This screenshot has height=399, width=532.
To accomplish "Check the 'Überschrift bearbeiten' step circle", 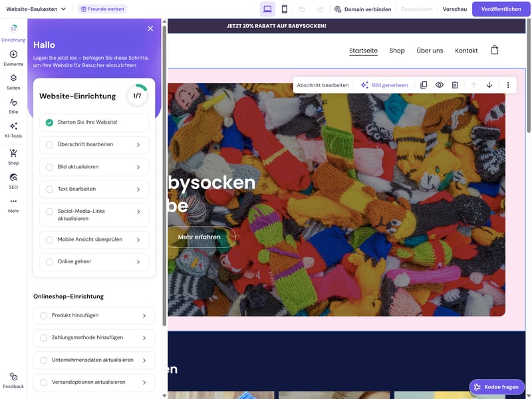I will click(49, 144).
